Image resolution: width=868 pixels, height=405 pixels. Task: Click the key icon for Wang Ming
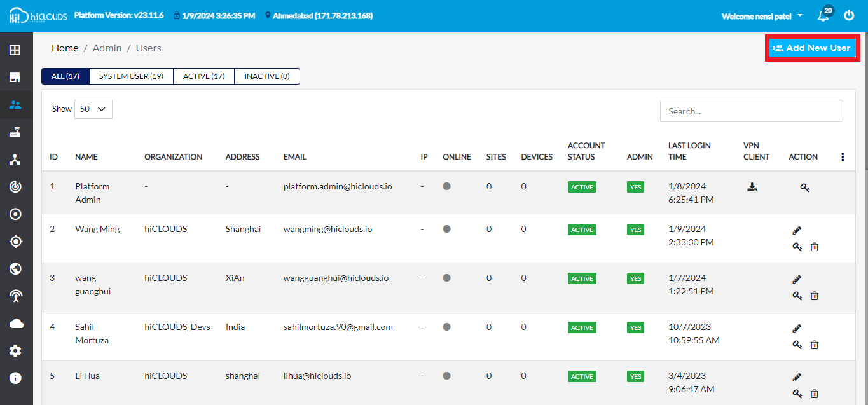click(797, 247)
